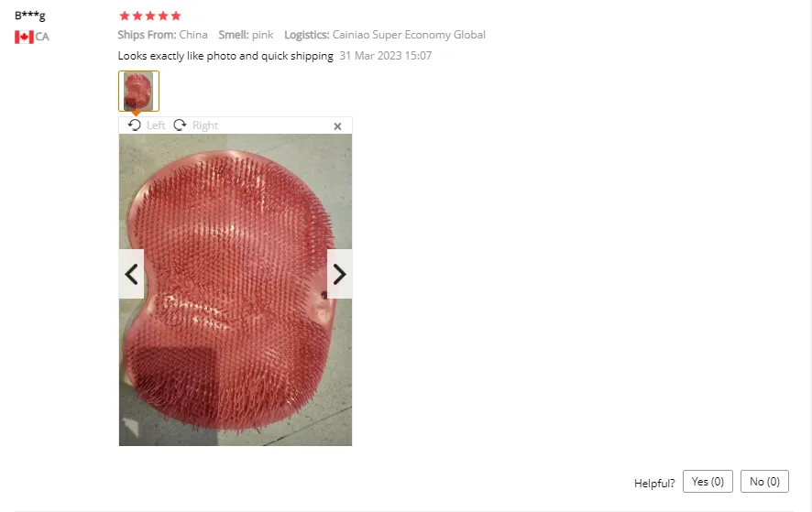The image size is (812, 512).
Task: Click the review date 31 Mar 2023
Action: pyautogui.click(x=385, y=56)
